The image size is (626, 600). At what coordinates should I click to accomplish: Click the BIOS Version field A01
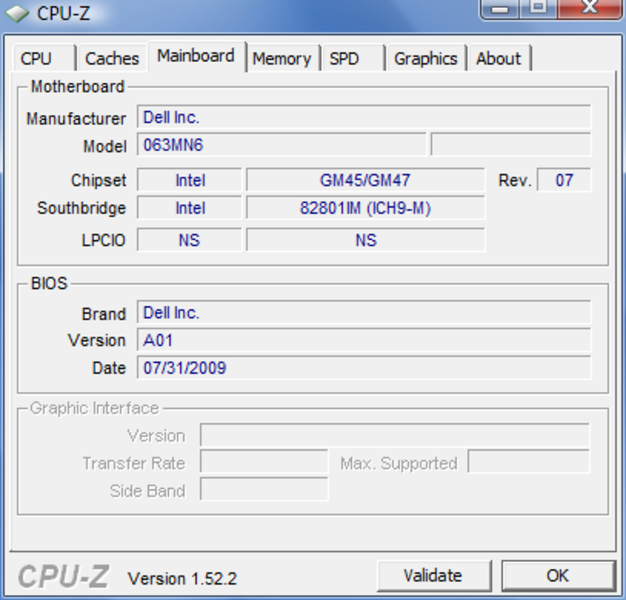pos(363,340)
